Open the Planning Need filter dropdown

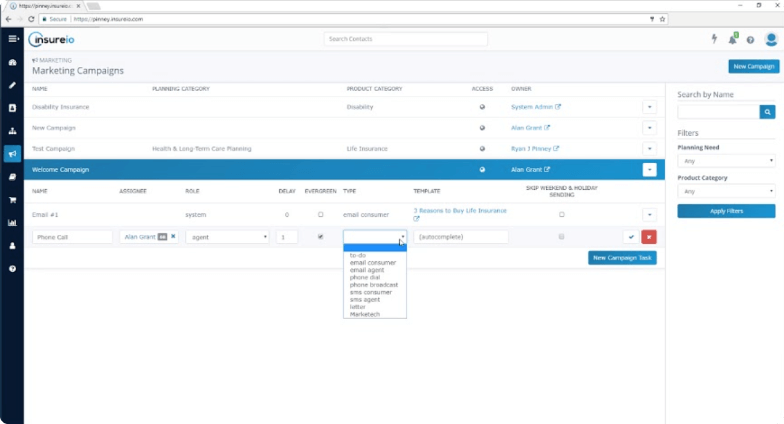click(x=726, y=161)
